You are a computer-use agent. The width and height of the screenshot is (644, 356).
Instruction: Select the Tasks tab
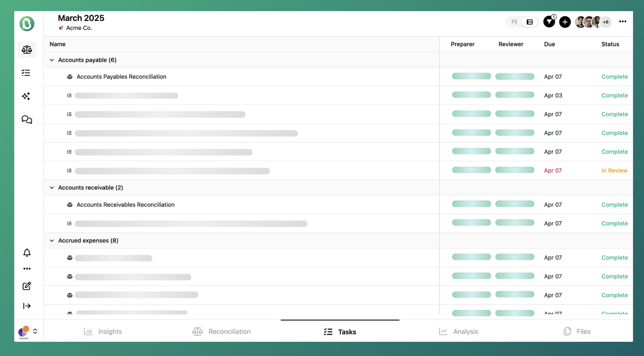pyautogui.click(x=340, y=332)
